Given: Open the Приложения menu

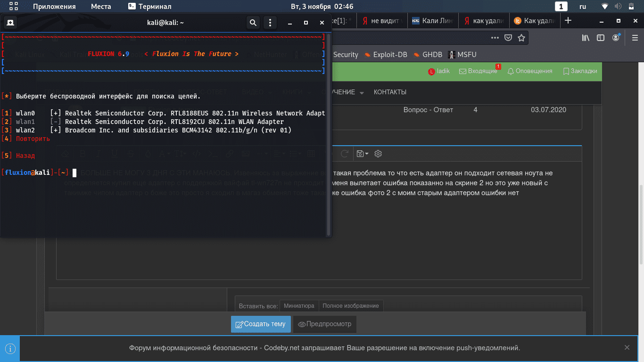Looking at the screenshot, I should (54, 7).
